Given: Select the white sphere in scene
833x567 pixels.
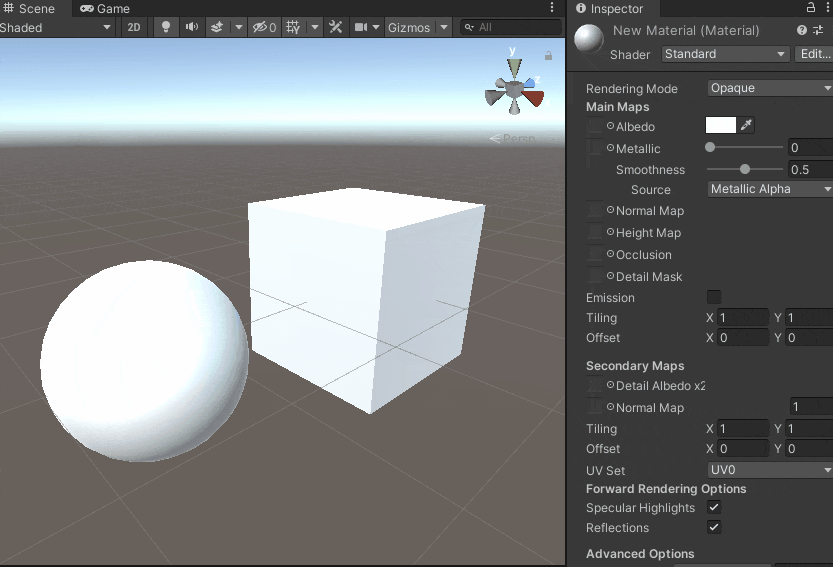Looking at the screenshot, I should click(x=144, y=361).
